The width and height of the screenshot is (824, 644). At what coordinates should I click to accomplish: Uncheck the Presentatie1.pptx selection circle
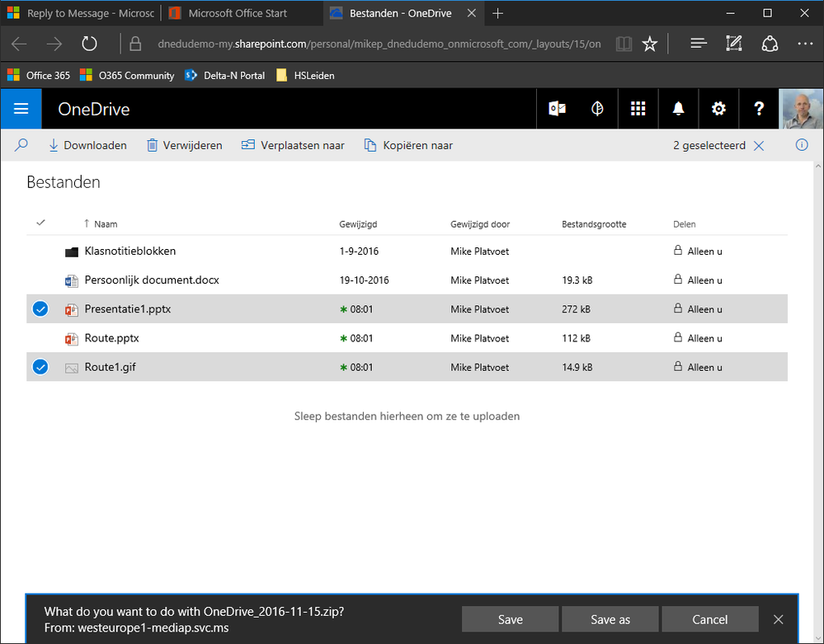click(40, 309)
